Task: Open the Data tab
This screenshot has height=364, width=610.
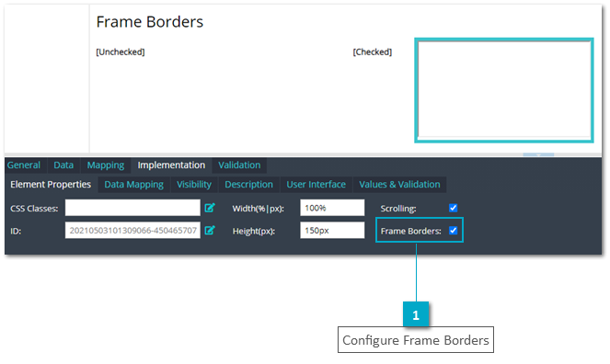Action: point(63,165)
